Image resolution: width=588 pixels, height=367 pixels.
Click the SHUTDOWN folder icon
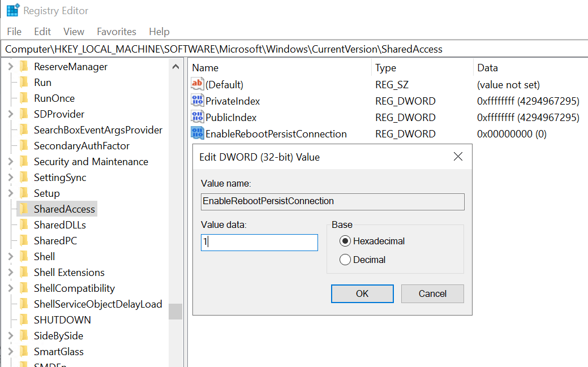[x=24, y=319]
